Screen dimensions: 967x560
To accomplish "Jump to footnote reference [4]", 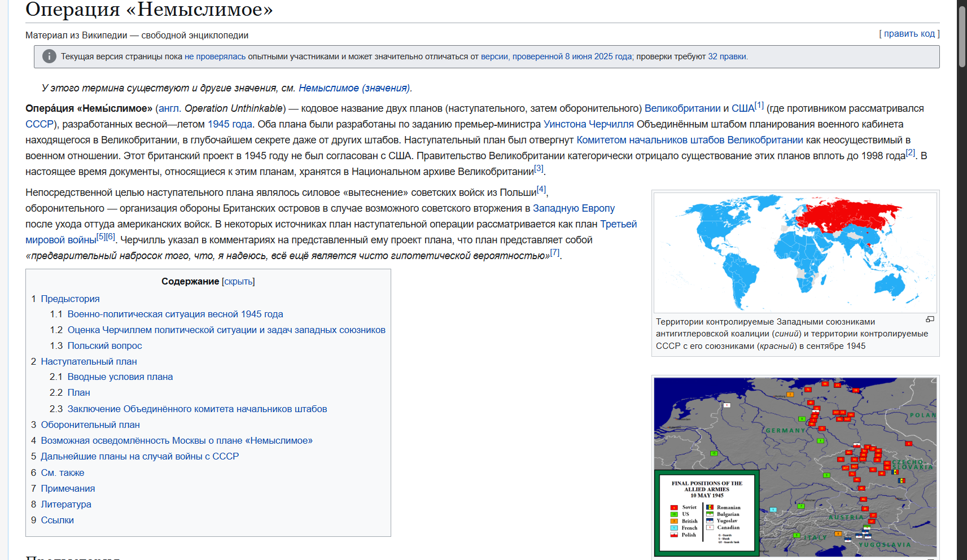I will (541, 189).
